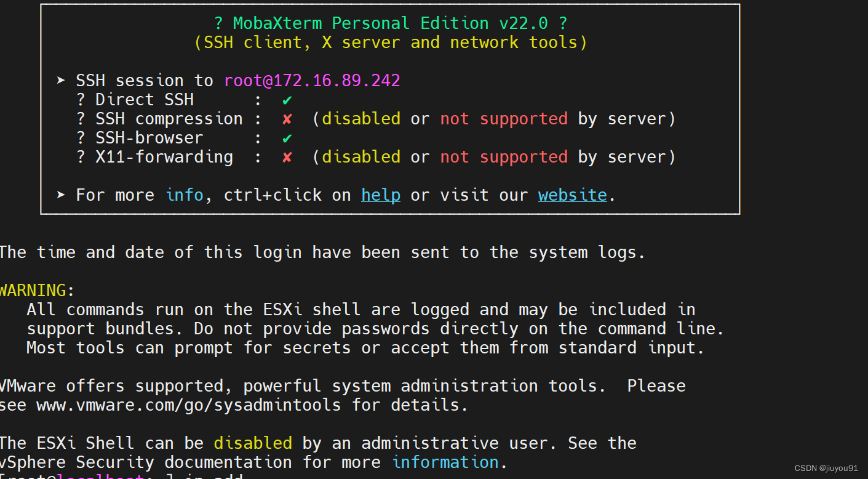Click the green check next to SSH-browser
Image resolution: width=868 pixels, height=479 pixels.
pyautogui.click(x=287, y=138)
